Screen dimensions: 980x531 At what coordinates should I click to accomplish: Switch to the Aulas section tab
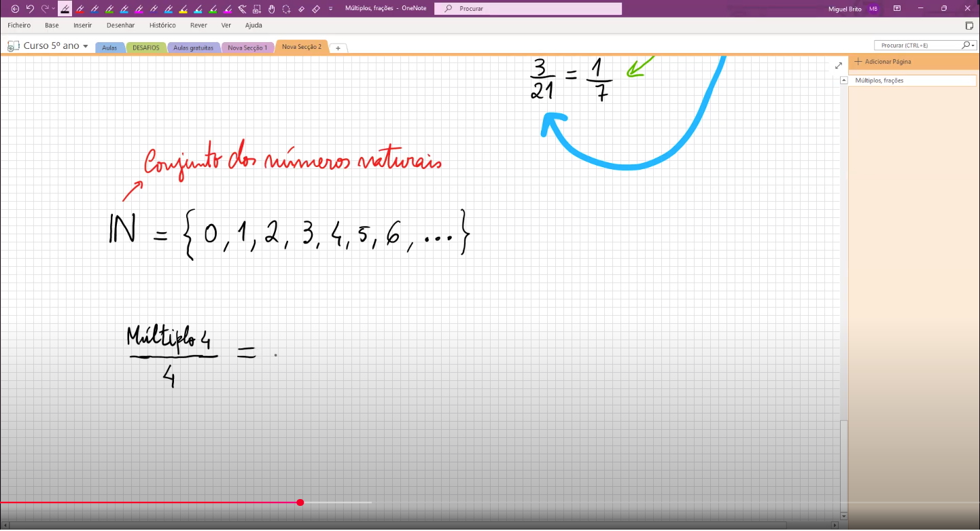click(109, 48)
